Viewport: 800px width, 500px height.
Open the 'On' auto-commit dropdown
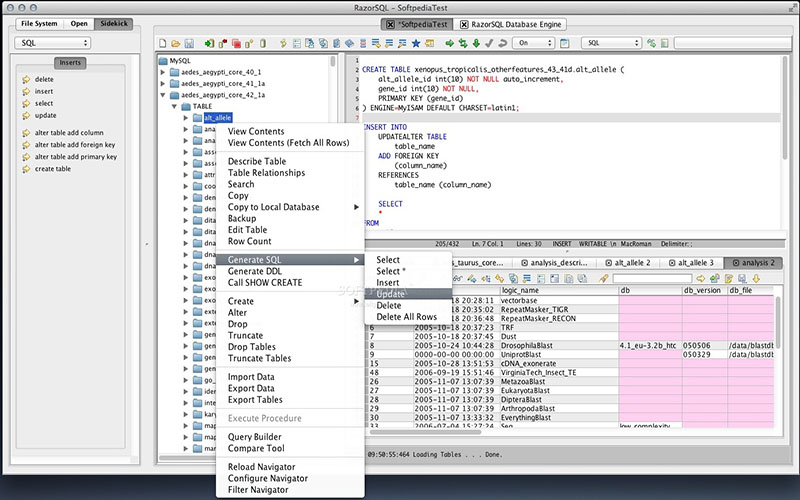pos(534,43)
